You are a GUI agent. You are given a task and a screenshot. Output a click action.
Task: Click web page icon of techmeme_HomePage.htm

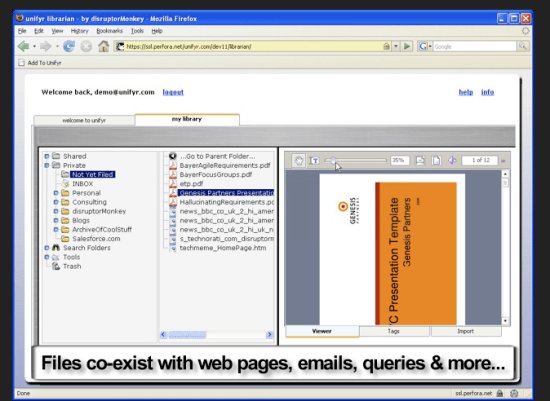click(x=173, y=248)
